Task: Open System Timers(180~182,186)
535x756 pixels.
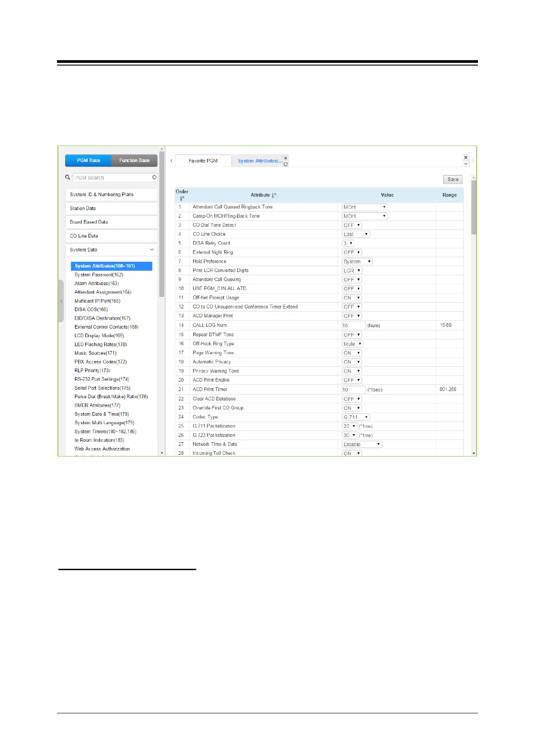Action: point(106,431)
